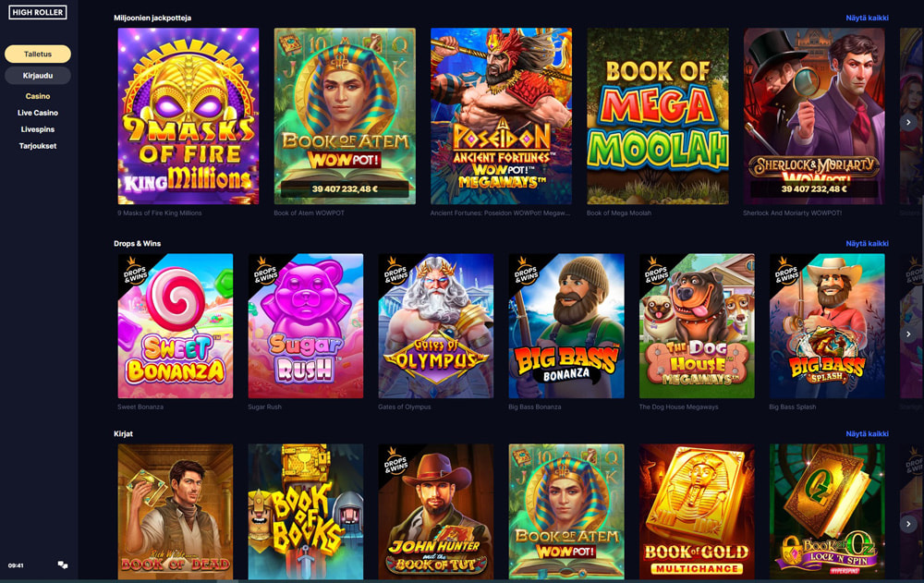Click the yellow Talletus button
The image size is (924, 583).
(x=38, y=55)
